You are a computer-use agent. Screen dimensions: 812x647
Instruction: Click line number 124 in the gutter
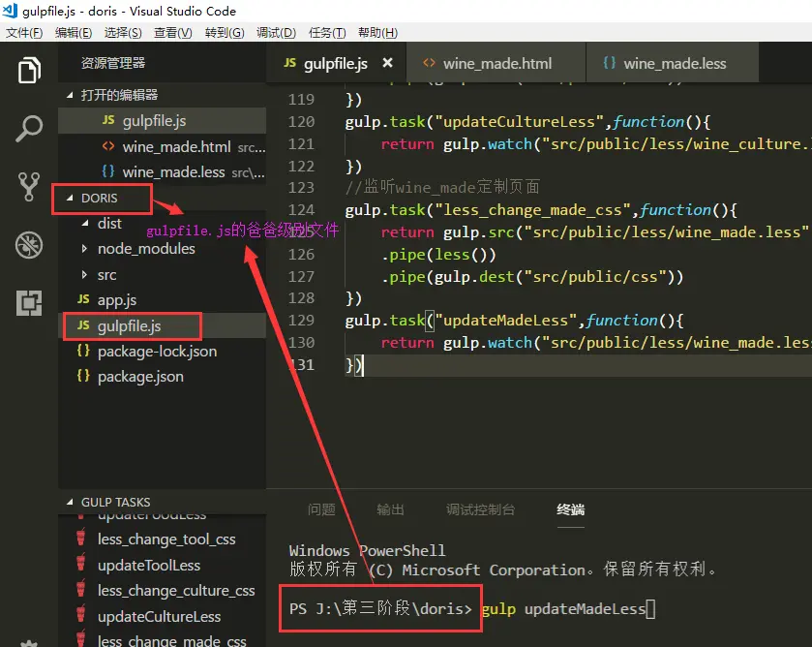(x=301, y=210)
